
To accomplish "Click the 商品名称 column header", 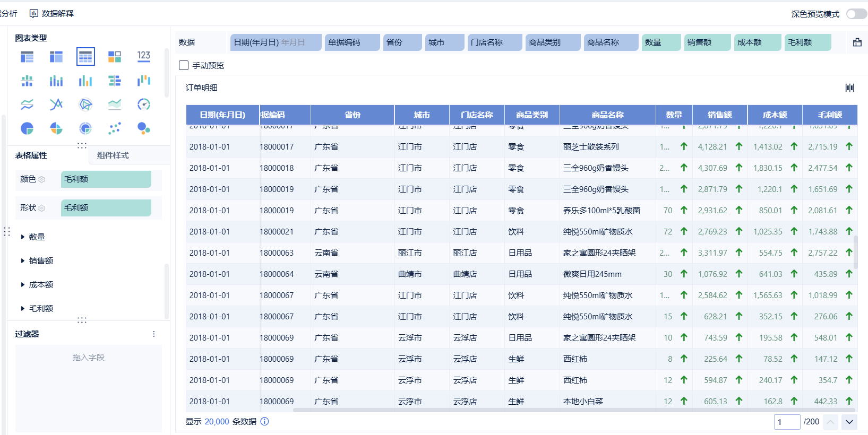I will [608, 115].
